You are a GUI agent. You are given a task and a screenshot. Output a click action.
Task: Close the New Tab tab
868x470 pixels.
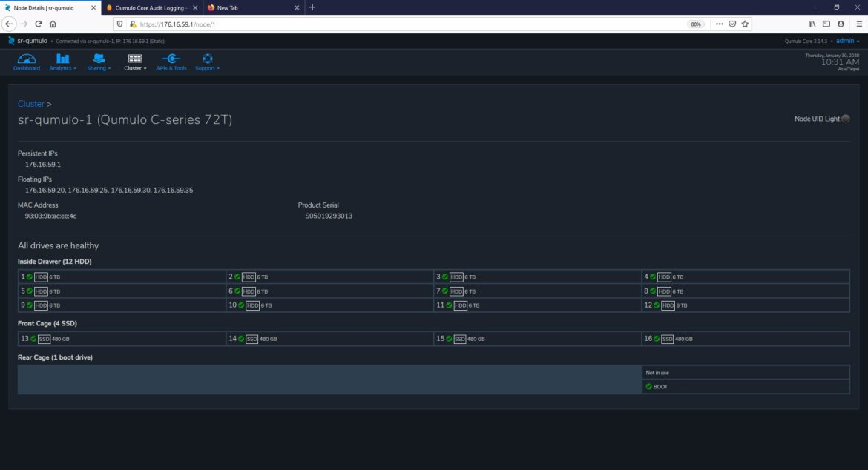297,7
